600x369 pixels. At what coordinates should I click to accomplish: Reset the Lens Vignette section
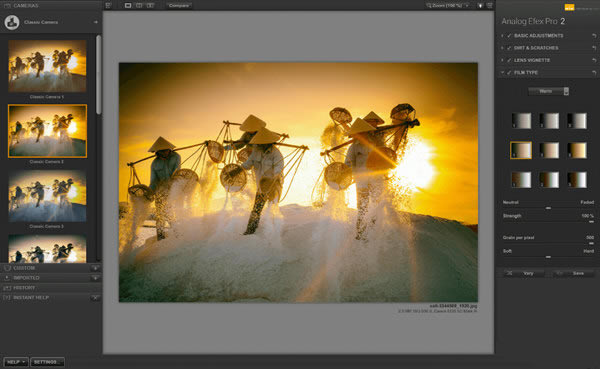tap(594, 60)
